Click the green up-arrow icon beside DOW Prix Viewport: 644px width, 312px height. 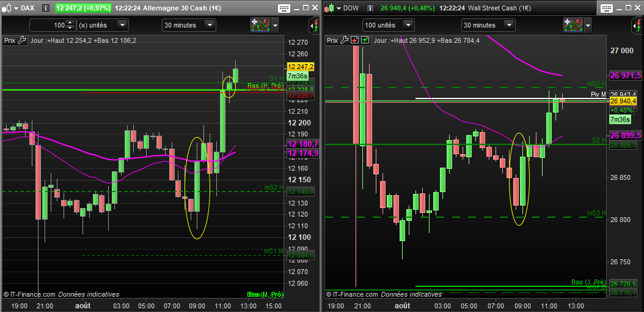[x=365, y=40]
